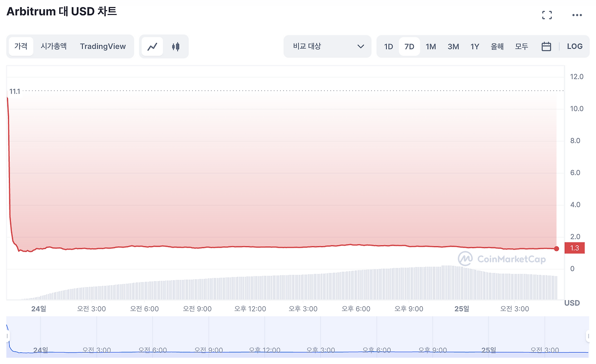
Task: Select the 가격 tab
Action: 21,47
